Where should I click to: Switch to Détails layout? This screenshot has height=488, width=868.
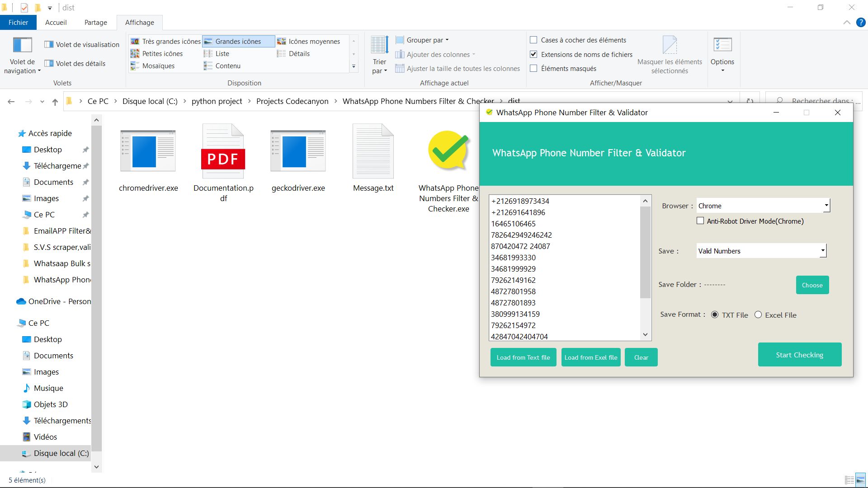[293, 53]
